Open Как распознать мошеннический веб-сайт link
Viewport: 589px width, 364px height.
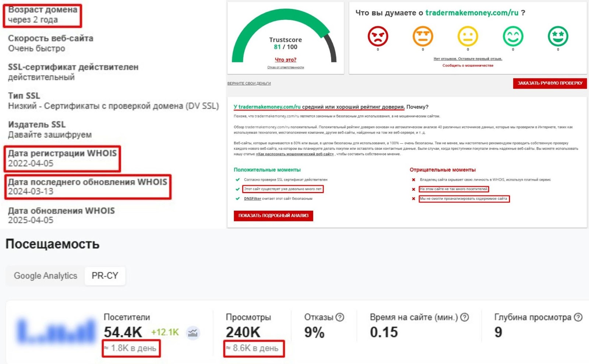(295, 154)
